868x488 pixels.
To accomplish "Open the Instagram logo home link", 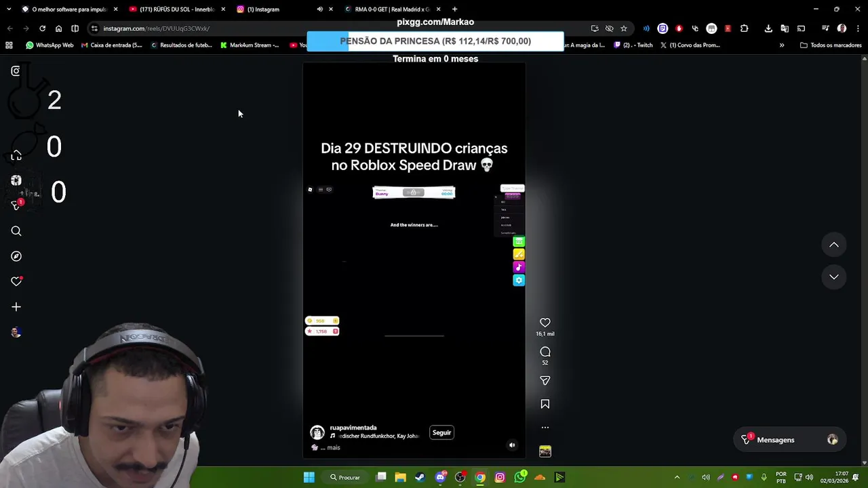I will click(x=16, y=70).
